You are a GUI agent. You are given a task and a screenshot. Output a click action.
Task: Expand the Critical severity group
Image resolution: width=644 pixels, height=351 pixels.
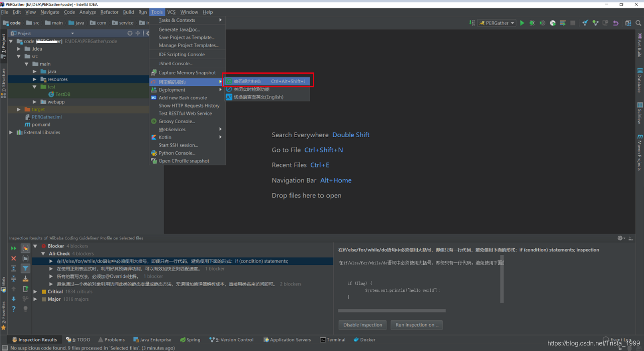point(35,291)
